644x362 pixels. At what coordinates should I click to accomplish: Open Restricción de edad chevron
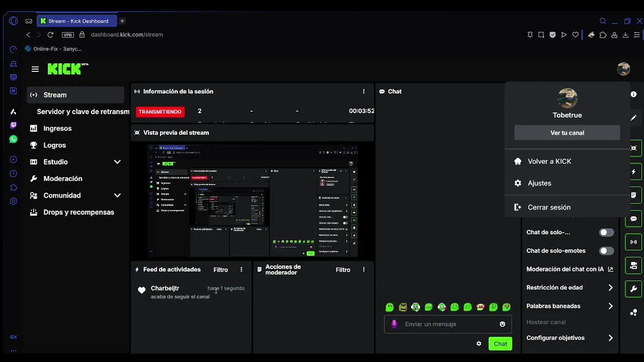[610, 288]
